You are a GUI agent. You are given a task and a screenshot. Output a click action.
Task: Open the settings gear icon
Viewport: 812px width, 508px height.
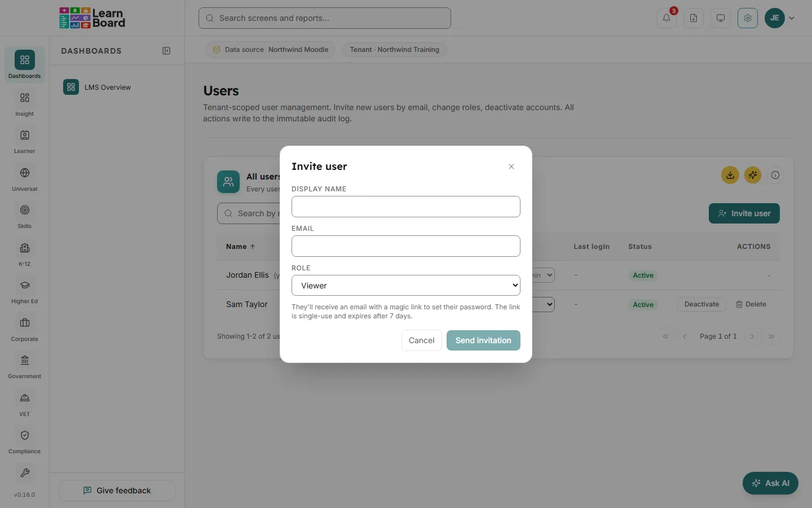click(x=748, y=18)
